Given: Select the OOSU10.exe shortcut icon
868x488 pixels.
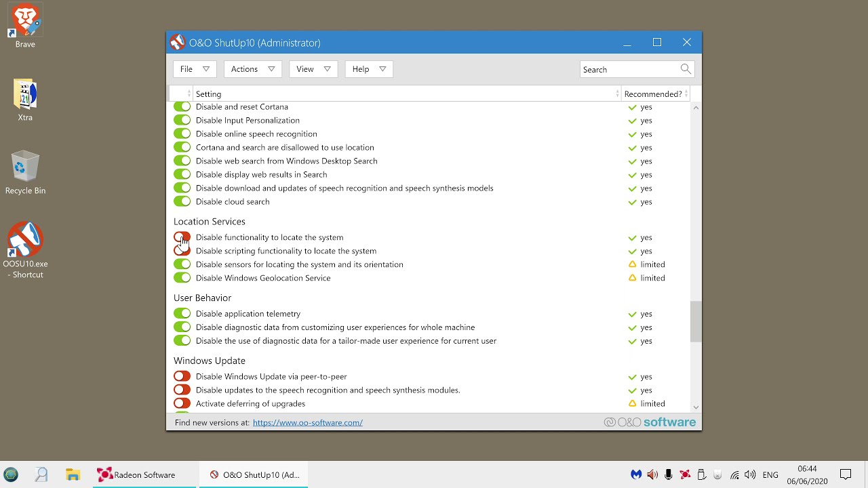Looking at the screenshot, I should tap(25, 249).
